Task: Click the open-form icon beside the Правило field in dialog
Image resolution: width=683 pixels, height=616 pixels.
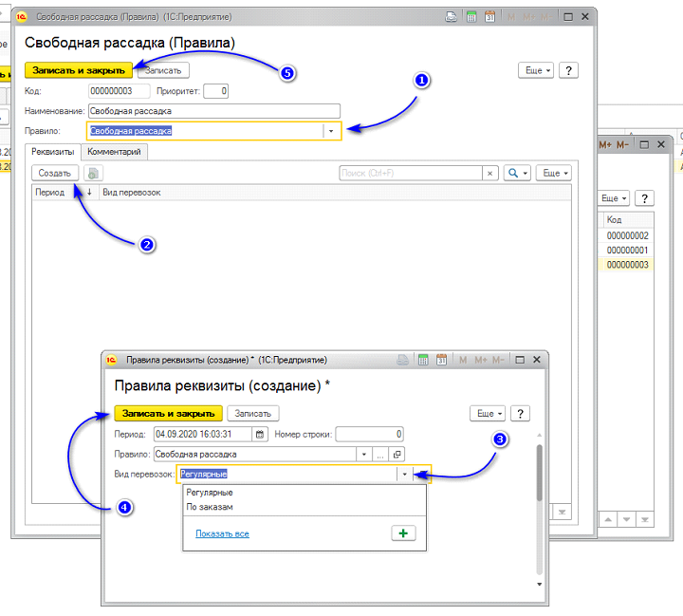Action: pos(397,454)
